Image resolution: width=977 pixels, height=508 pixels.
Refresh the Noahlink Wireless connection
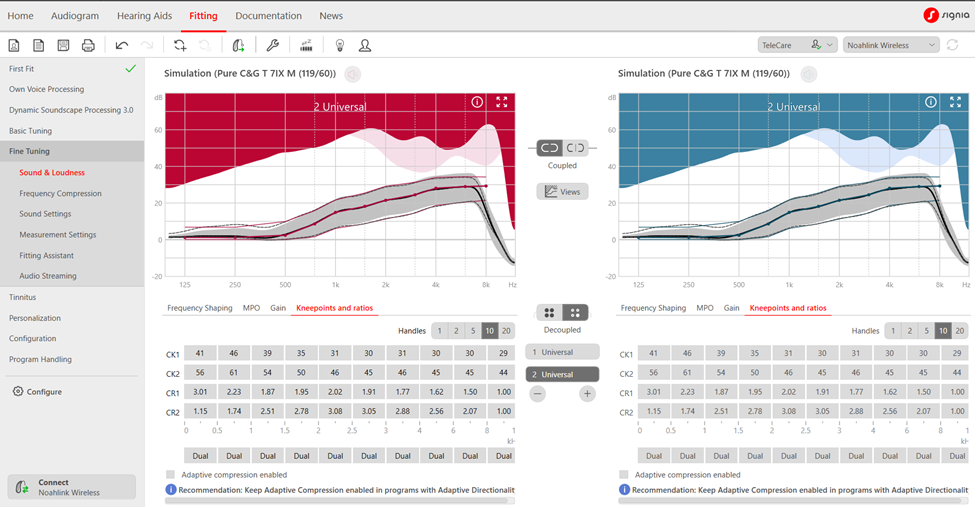(953, 45)
